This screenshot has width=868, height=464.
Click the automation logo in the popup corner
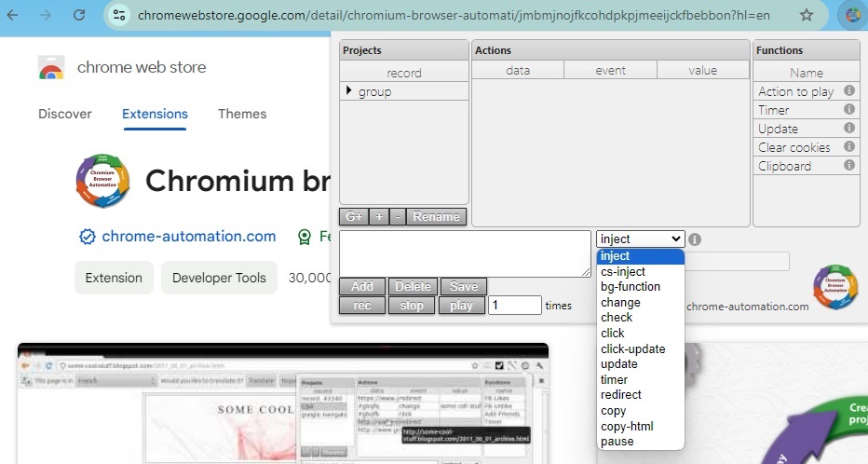click(835, 286)
